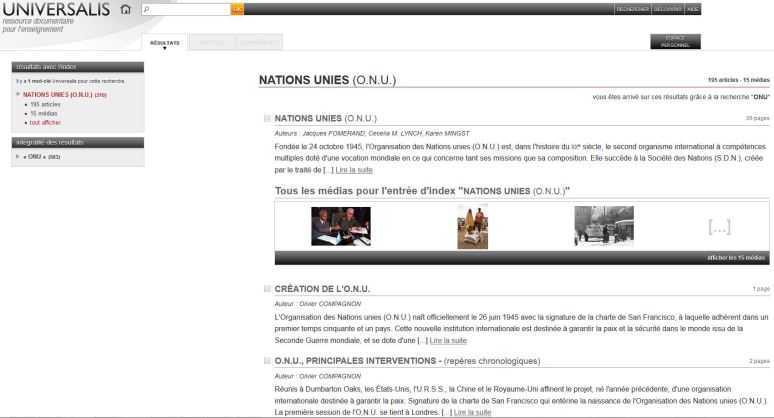Click the magnifier icon in the search box
Image resolution: width=774 pixels, height=418 pixels.
point(147,9)
